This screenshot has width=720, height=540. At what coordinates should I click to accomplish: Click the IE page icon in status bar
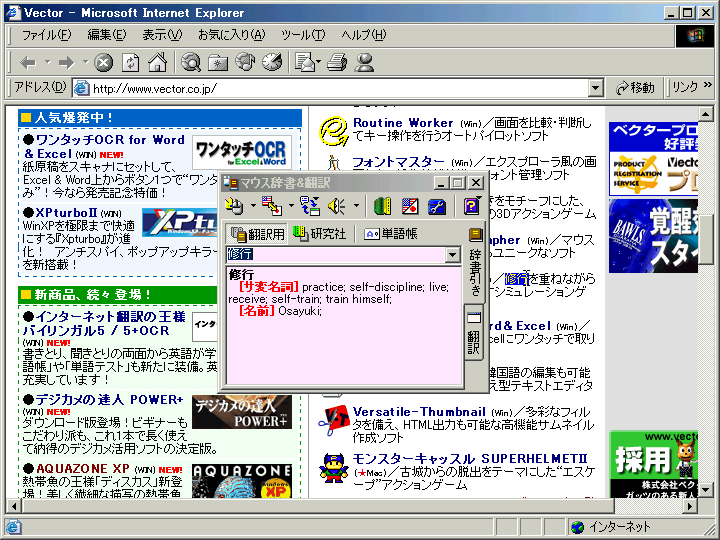(x=13, y=527)
